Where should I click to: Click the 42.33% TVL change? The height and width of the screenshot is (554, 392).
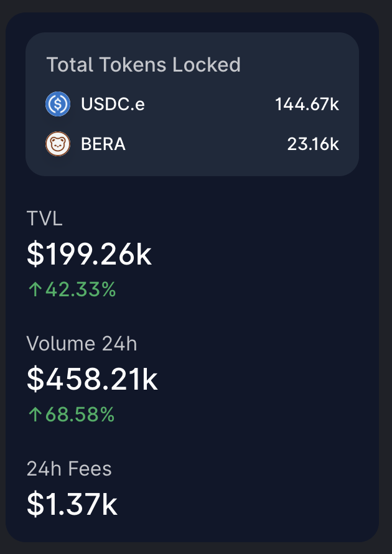click(80, 289)
